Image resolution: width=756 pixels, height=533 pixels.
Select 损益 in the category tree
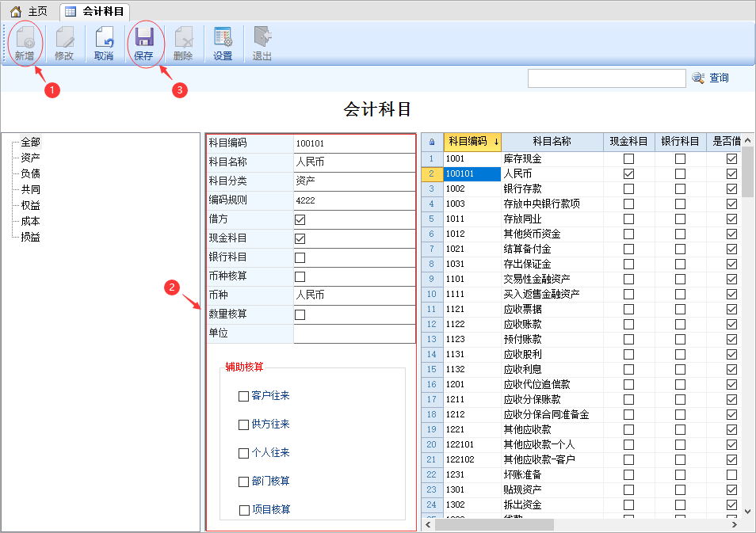30,237
